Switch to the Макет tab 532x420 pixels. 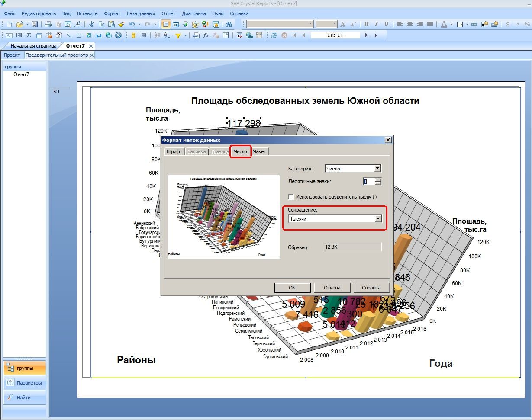pyautogui.click(x=259, y=151)
